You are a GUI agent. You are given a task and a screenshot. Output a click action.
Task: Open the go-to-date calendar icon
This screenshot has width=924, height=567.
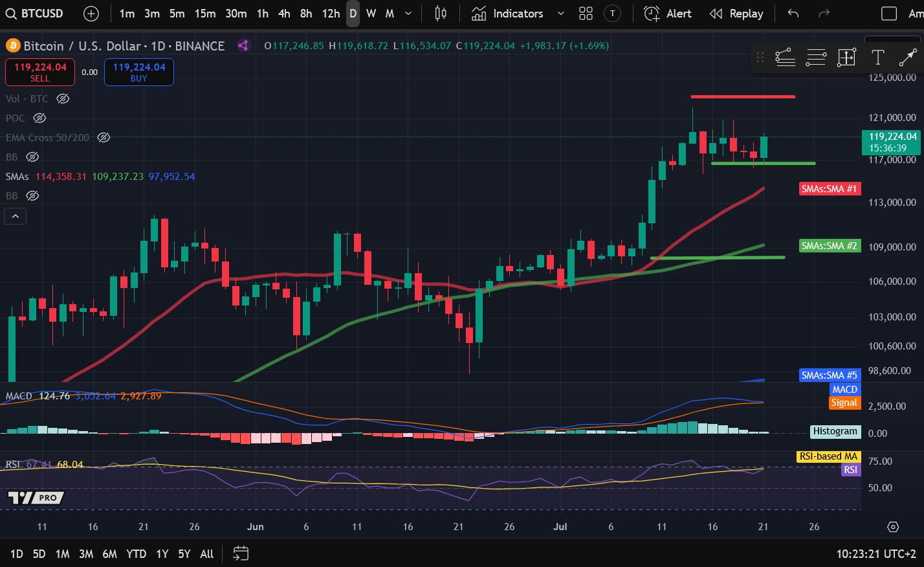tap(241, 553)
